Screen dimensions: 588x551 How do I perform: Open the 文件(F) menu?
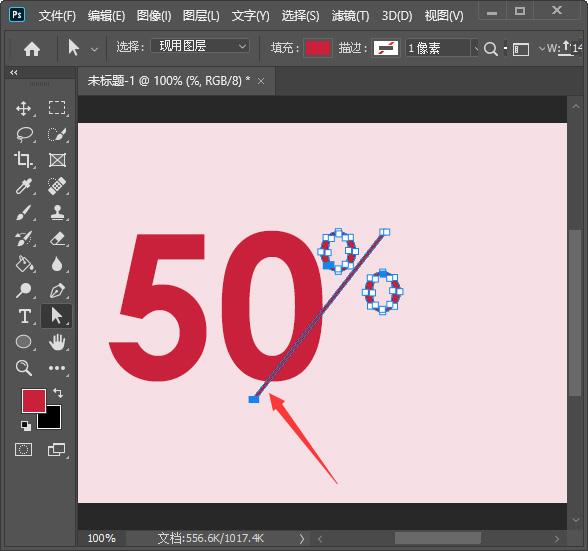click(x=57, y=16)
